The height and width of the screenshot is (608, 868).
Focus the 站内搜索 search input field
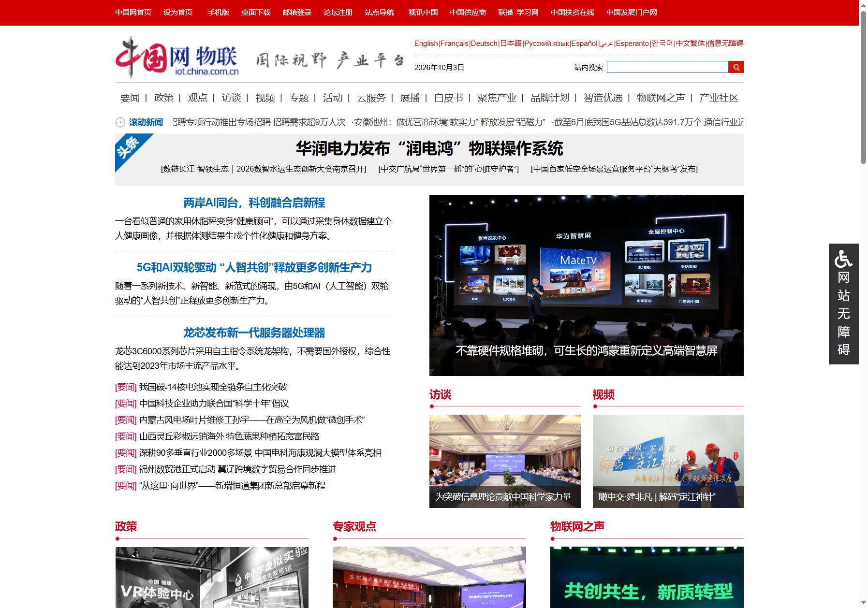667,67
